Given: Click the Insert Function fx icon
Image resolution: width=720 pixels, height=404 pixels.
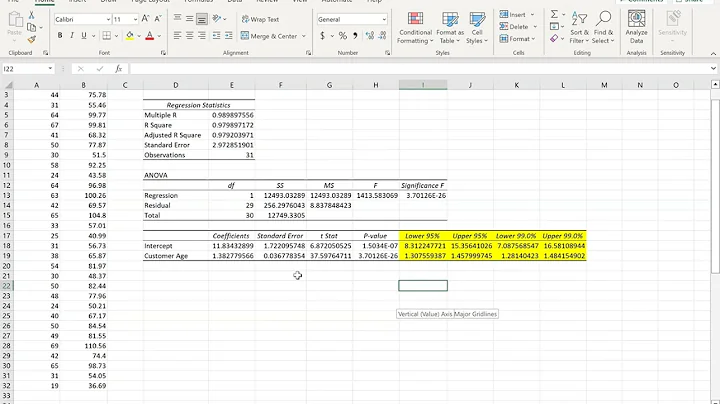Looking at the screenshot, I should pyautogui.click(x=118, y=69).
